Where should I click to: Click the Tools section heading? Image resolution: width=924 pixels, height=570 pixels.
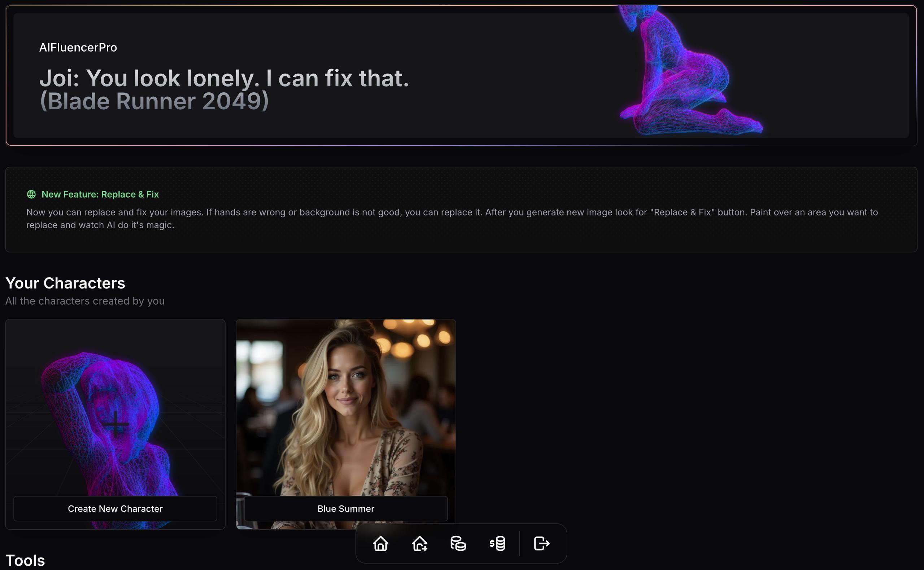click(25, 560)
